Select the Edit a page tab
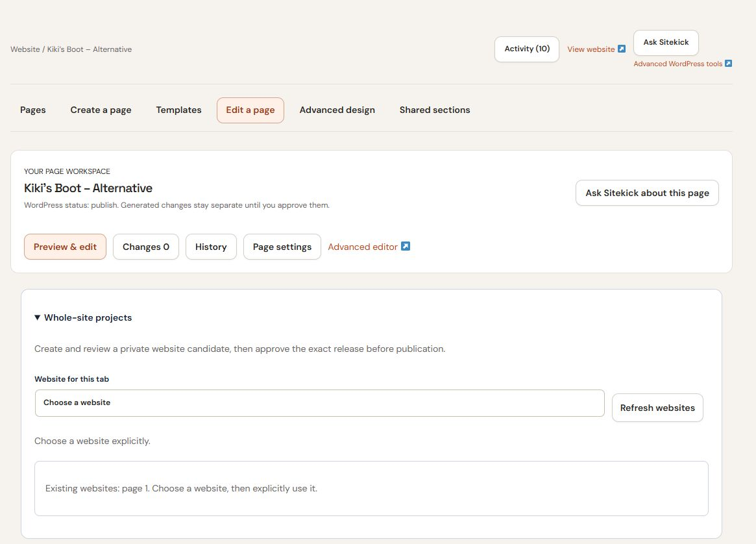 click(x=250, y=110)
